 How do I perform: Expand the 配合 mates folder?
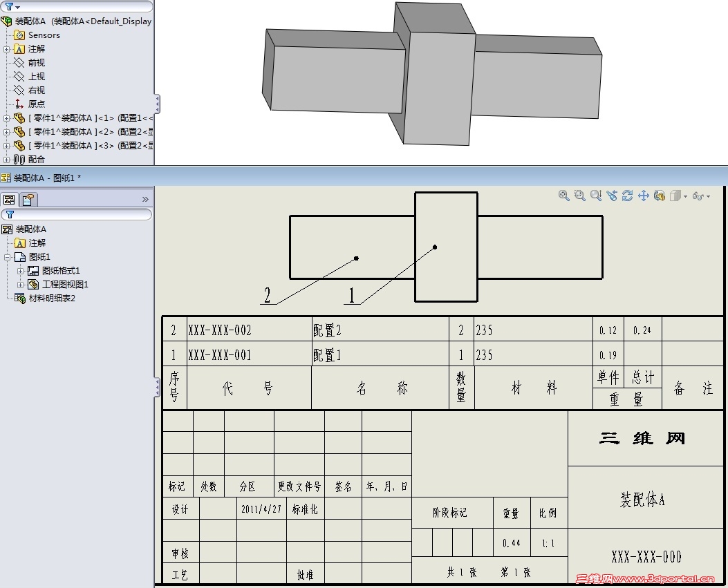click(6, 160)
